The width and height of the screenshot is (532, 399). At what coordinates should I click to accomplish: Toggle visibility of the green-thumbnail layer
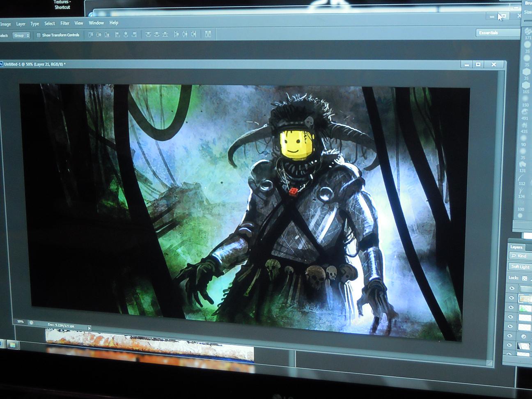(x=511, y=307)
